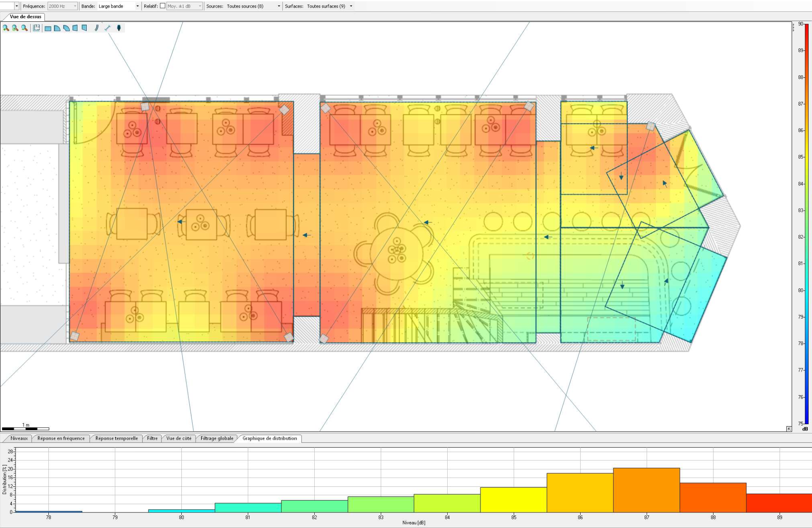Select the distance measure tool
The height and width of the screenshot is (528, 812).
108,28
